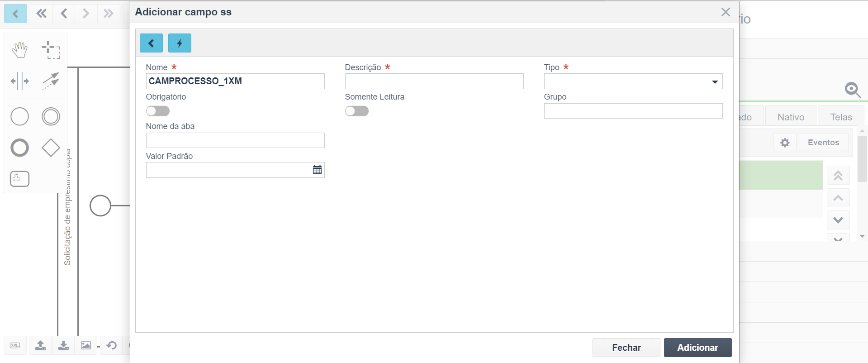The width and height of the screenshot is (868, 363).
Task: Switch to the Nativo tab
Action: click(791, 117)
